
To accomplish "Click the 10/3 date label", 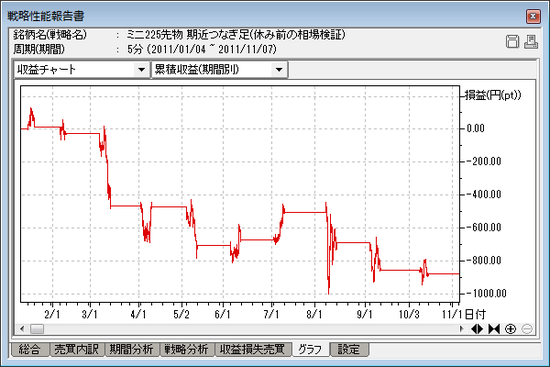I will coord(409,314).
